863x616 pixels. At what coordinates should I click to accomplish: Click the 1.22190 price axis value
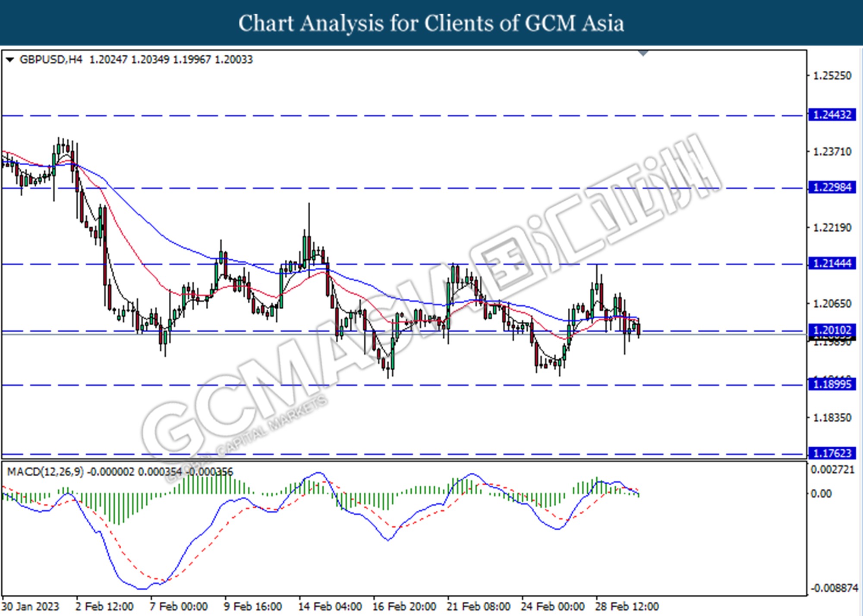coord(832,228)
